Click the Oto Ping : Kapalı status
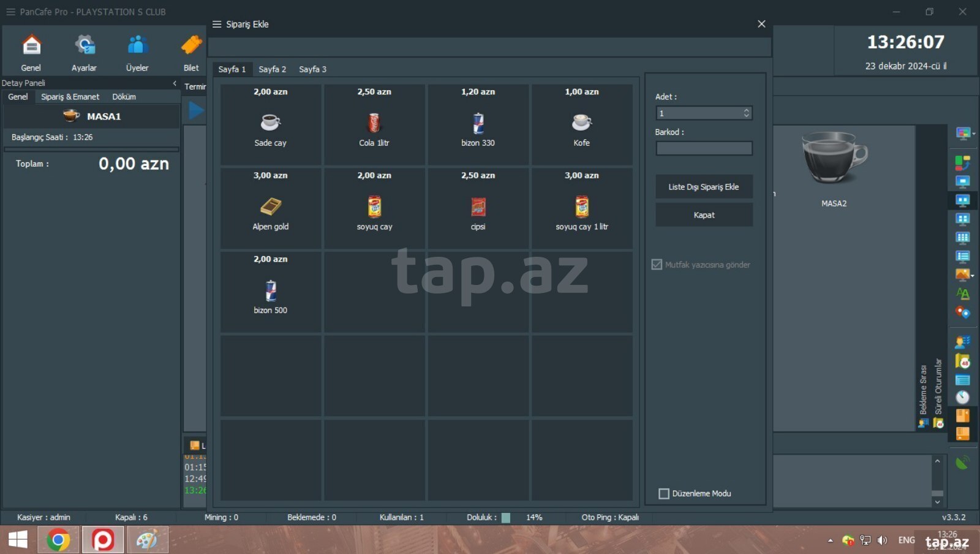 (x=610, y=517)
